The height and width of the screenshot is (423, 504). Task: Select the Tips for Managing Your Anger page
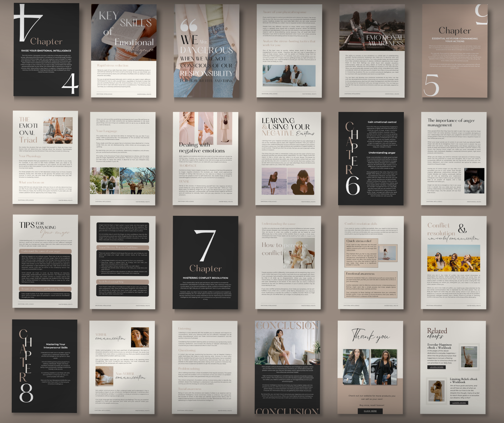45,261
